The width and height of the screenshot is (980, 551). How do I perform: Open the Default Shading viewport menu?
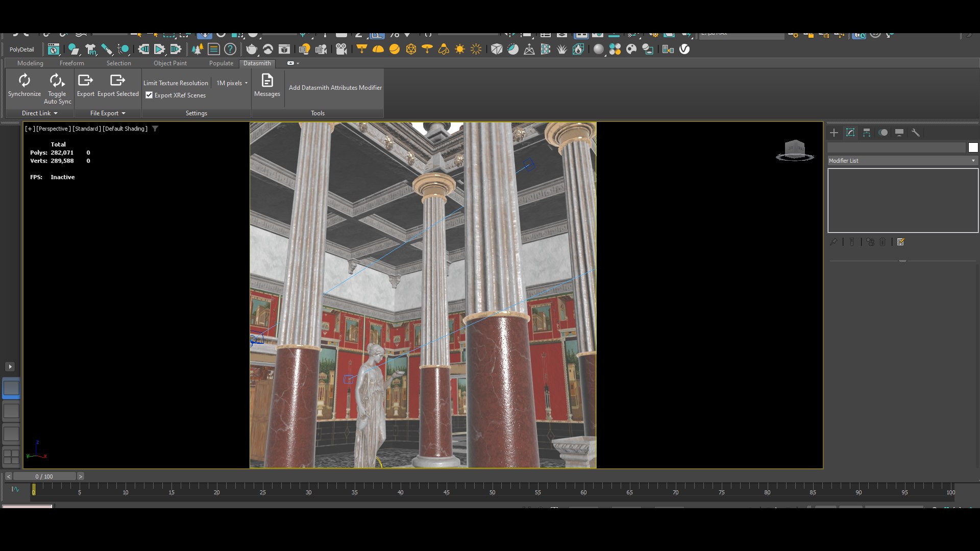click(125, 129)
